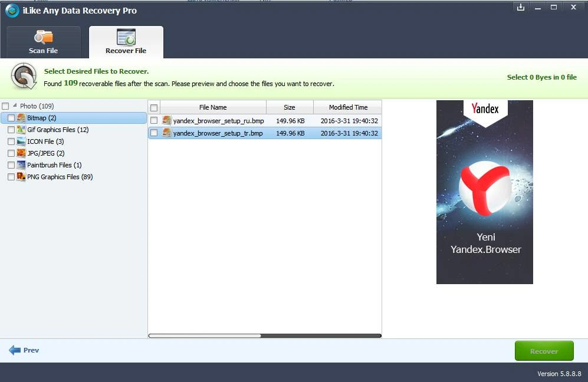Open the Scan File tab

click(44, 42)
